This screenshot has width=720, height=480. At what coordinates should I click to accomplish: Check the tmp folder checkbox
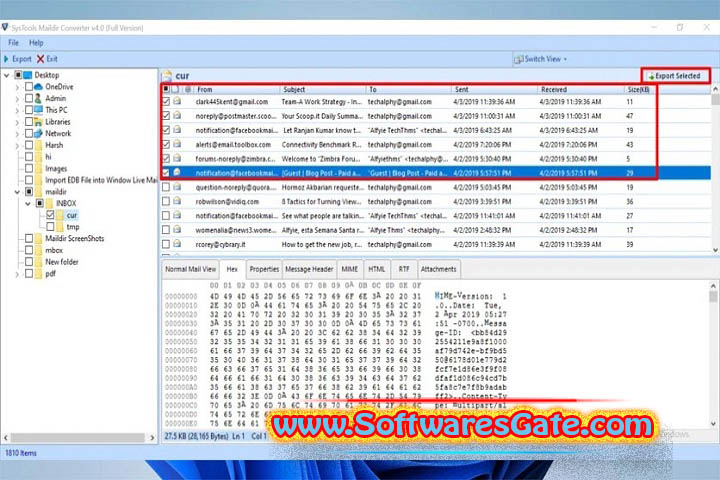click(50, 226)
